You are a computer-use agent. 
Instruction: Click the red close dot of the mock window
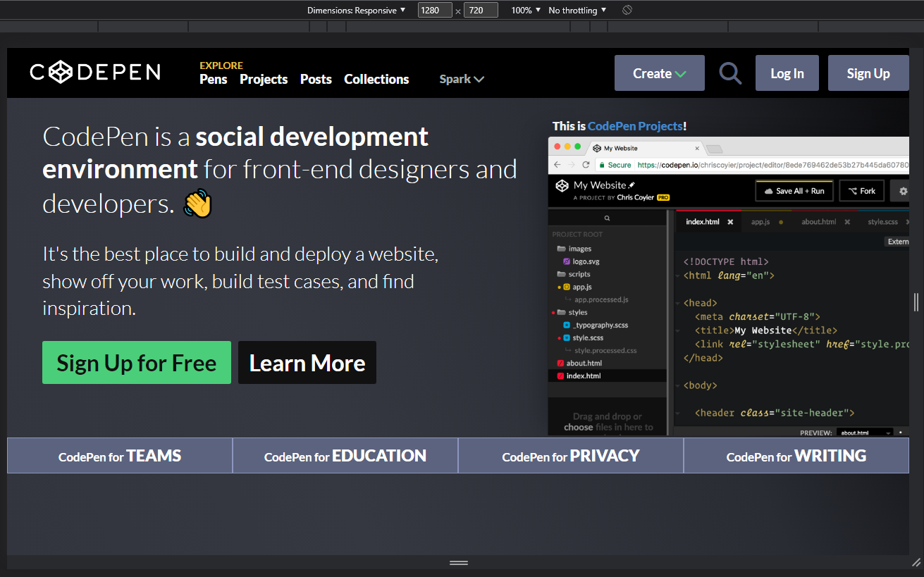coord(557,147)
